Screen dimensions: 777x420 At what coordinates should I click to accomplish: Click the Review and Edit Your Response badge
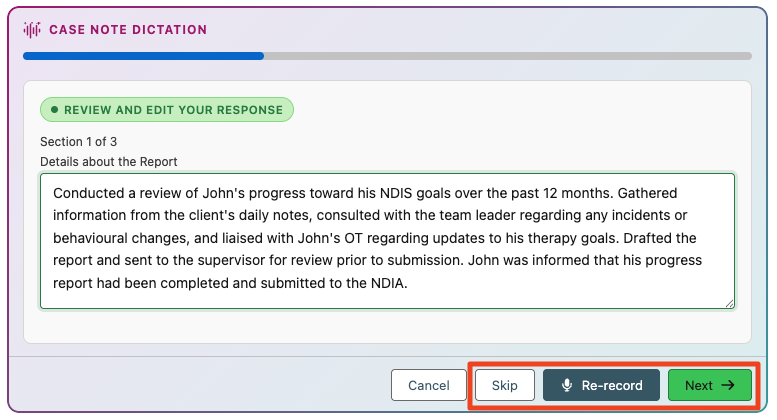(x=167, y=109)
